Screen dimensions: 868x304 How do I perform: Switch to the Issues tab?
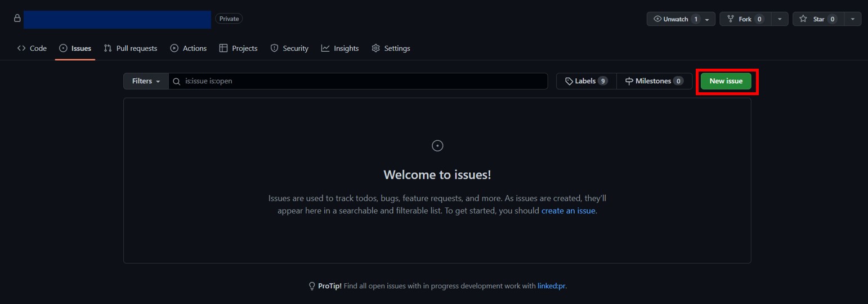[75, 48]
